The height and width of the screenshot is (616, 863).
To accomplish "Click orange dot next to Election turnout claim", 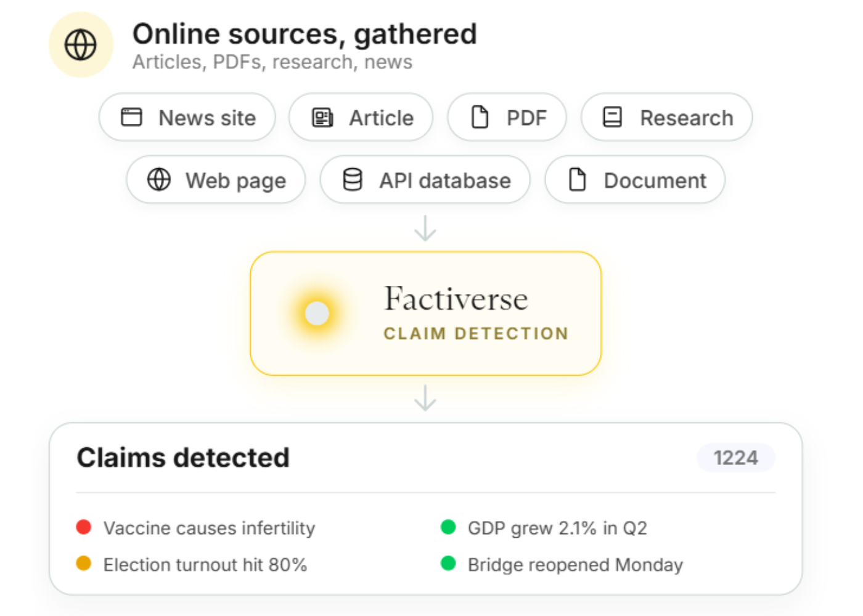I will pyautogui.click(x=84, y=564).
